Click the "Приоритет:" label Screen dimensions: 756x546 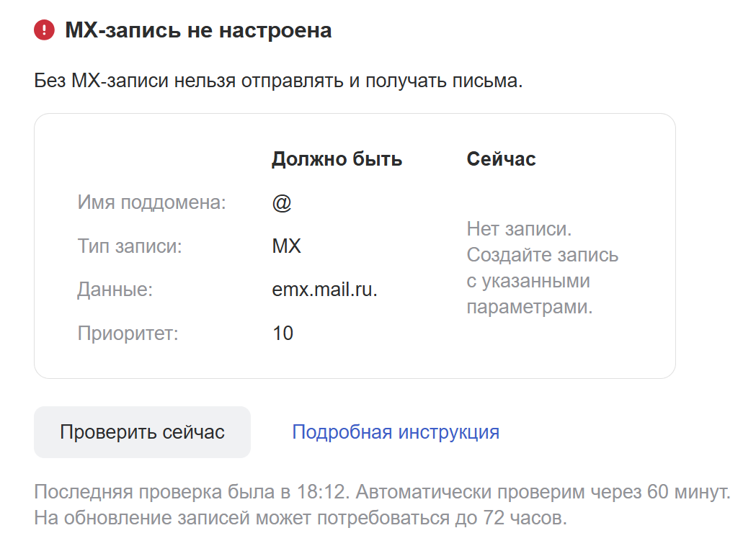[x=128, y=334]
